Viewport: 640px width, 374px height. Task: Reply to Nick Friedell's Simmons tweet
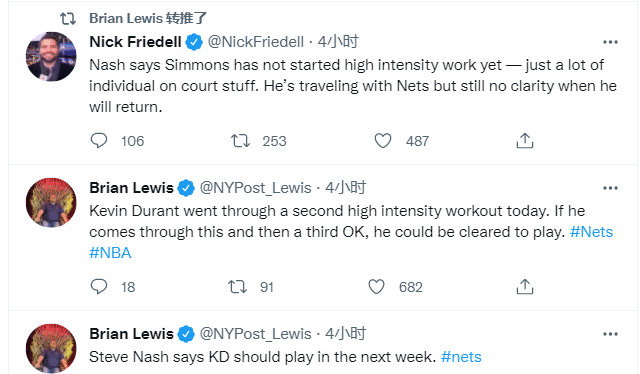tap(99, 141)
